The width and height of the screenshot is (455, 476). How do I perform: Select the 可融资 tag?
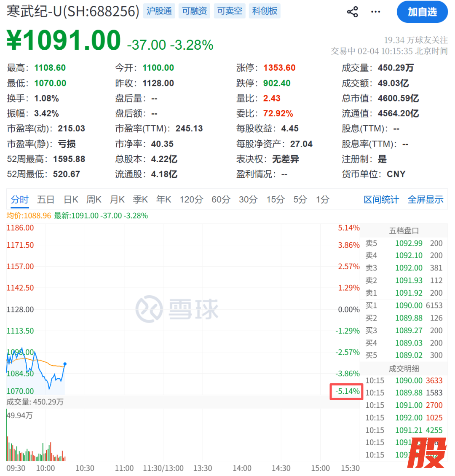pyautogui.click(x=194, y=11)
